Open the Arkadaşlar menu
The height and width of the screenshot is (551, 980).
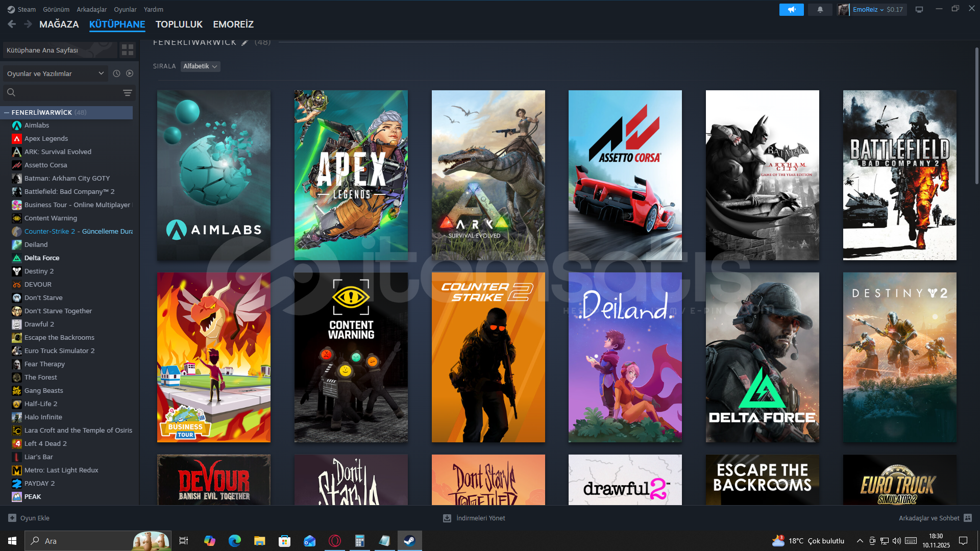pyautogui.click(x=91, y=9)
